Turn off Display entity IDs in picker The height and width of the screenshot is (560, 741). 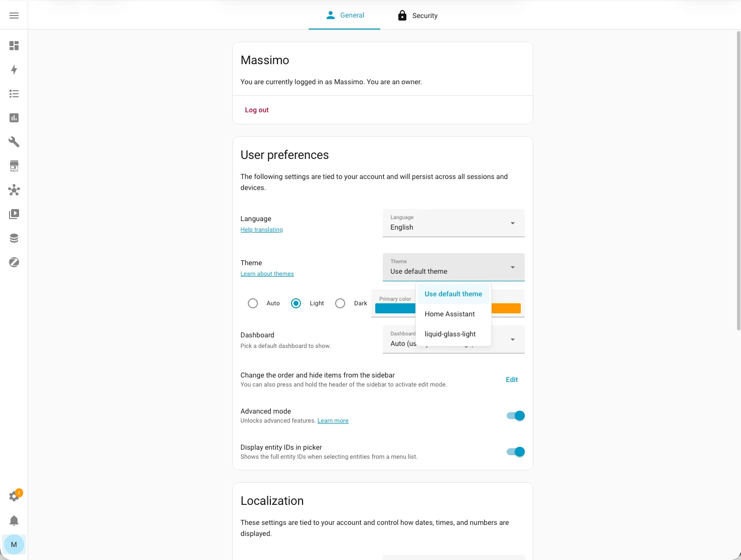click(515, 452)
